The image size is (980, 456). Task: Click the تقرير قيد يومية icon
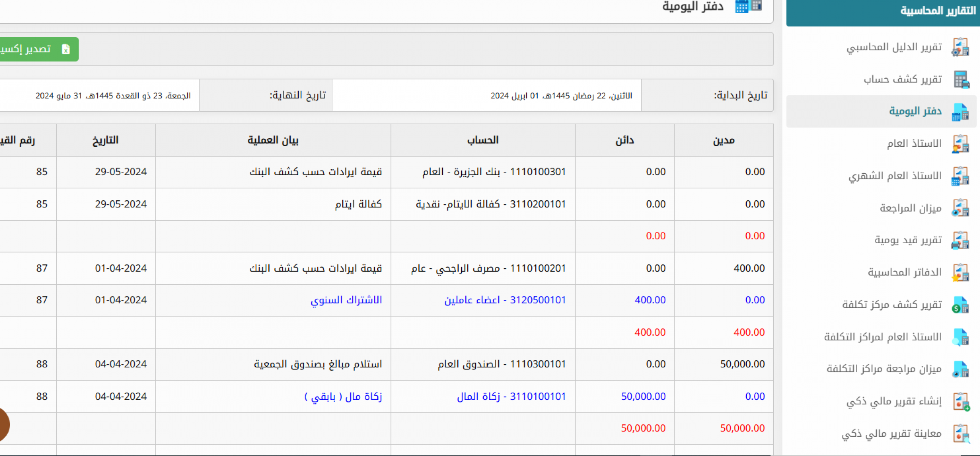pyautogui.click(x=960, y=241)
